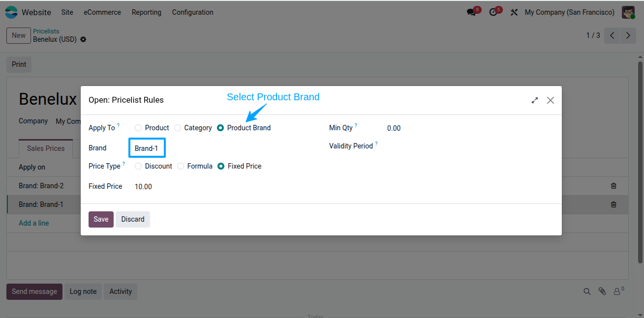Show help tooltip for Validity Period
644x318 pixels.
click(x=376, y=144)
